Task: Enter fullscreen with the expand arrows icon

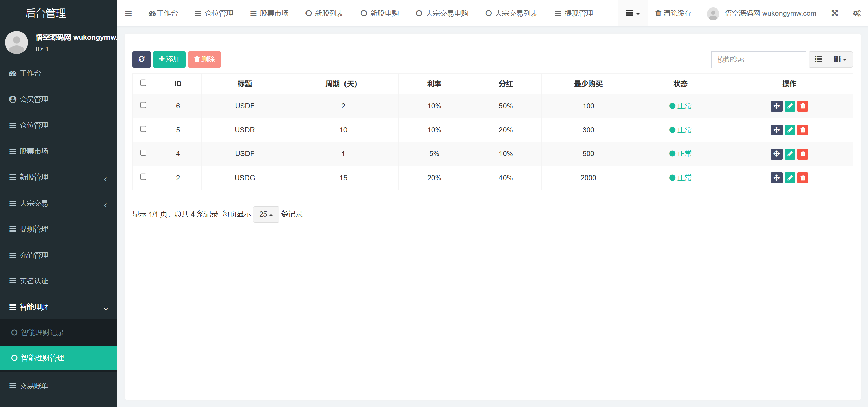Action: [x=835, y=13]
